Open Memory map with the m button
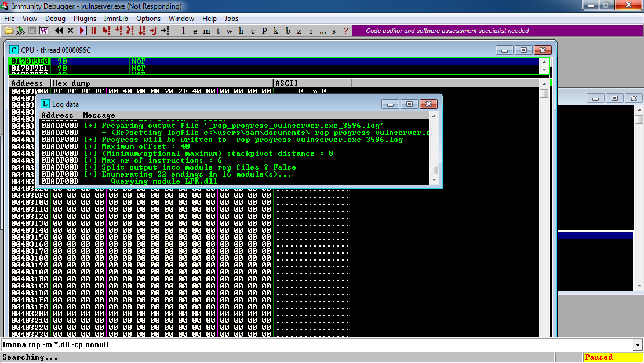The height and width of the screenshot is (363, 644). pos(206,31)
